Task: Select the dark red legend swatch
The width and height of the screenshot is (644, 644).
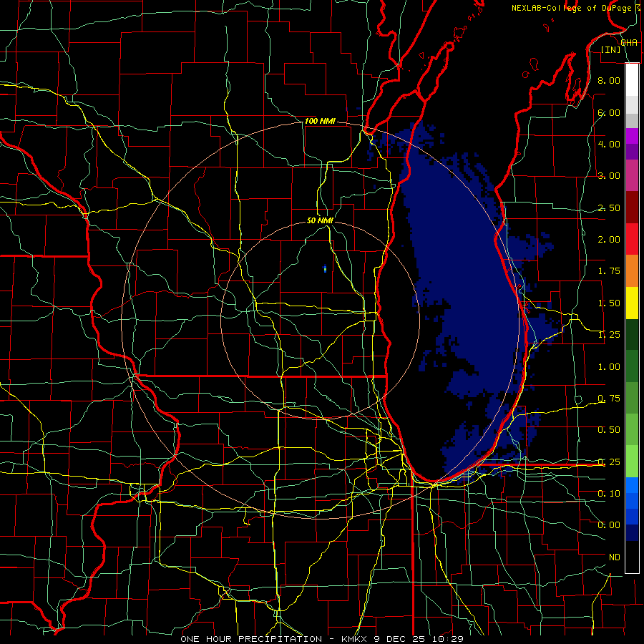Action: pyautogui.click(x=632, y=208)
